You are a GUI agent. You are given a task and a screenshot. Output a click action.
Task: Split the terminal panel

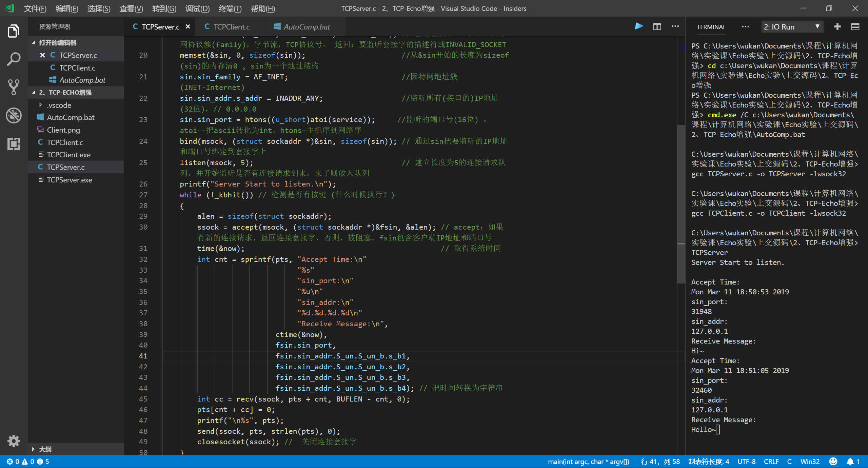click(x=855, y=26)
